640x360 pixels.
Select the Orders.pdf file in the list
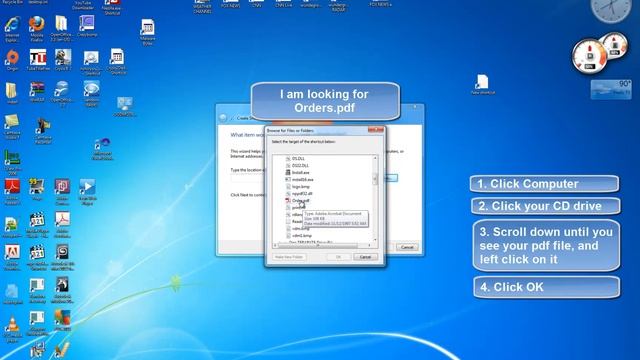tap(300, 200)
